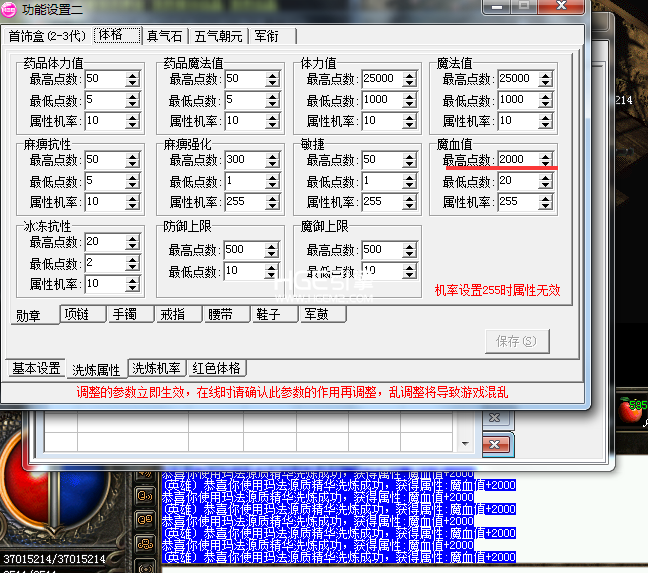Click the red X on background window
Image resolution: width=648 pixels, height=573 pixels.
(x=498, y=443)
